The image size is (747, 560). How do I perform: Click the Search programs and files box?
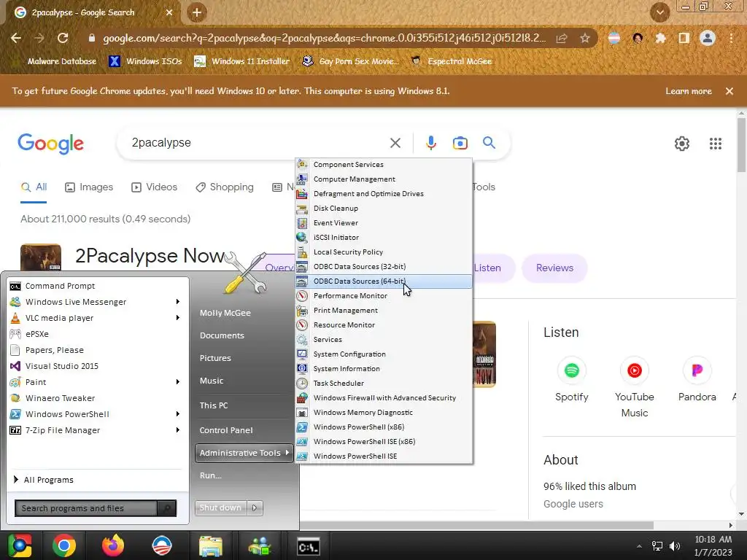[86, 508]
